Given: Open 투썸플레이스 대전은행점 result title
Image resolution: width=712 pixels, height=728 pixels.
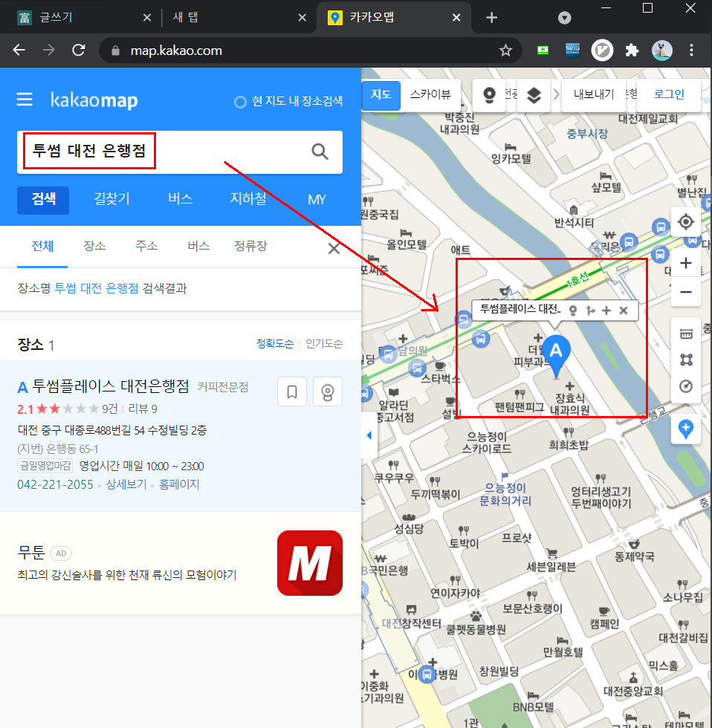Looking at the screenshot, I should point(111,387).
